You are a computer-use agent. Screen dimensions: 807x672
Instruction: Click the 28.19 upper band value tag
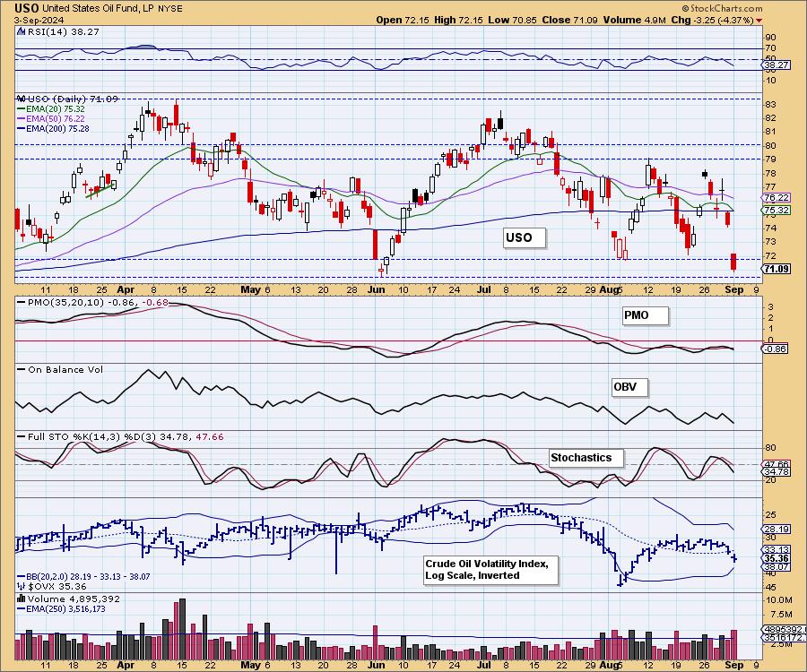coord(777,529)
